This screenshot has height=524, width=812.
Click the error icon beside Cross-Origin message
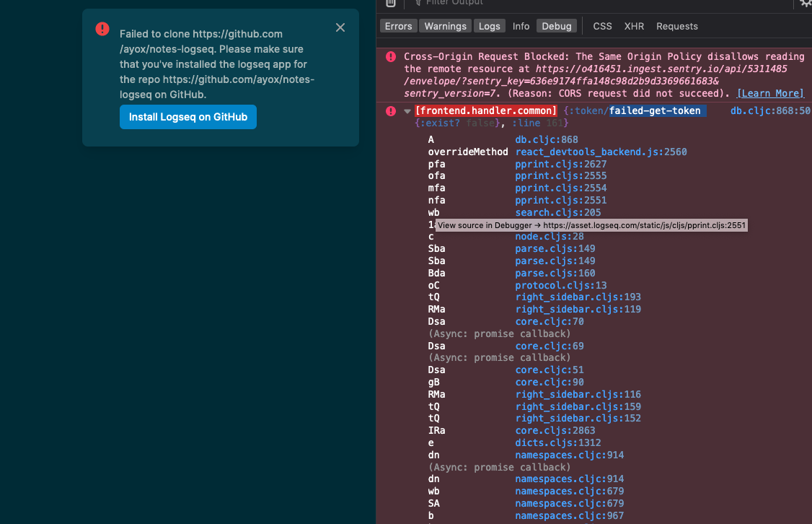(x=390, y=56)
